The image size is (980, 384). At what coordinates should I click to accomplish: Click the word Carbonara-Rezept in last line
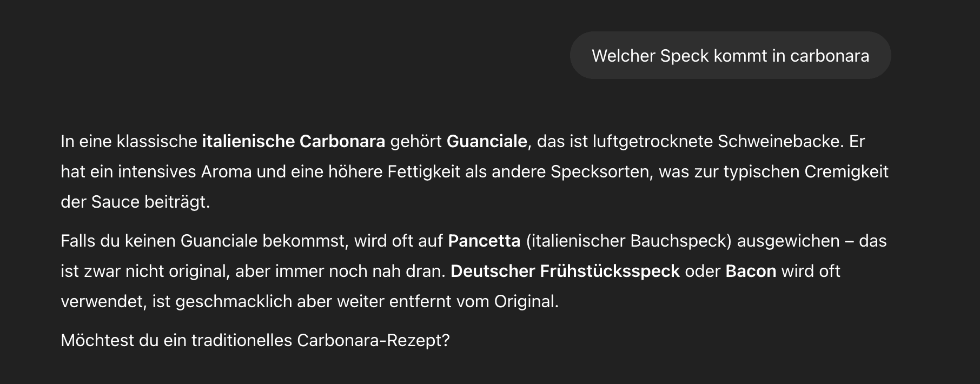(373, 341)
